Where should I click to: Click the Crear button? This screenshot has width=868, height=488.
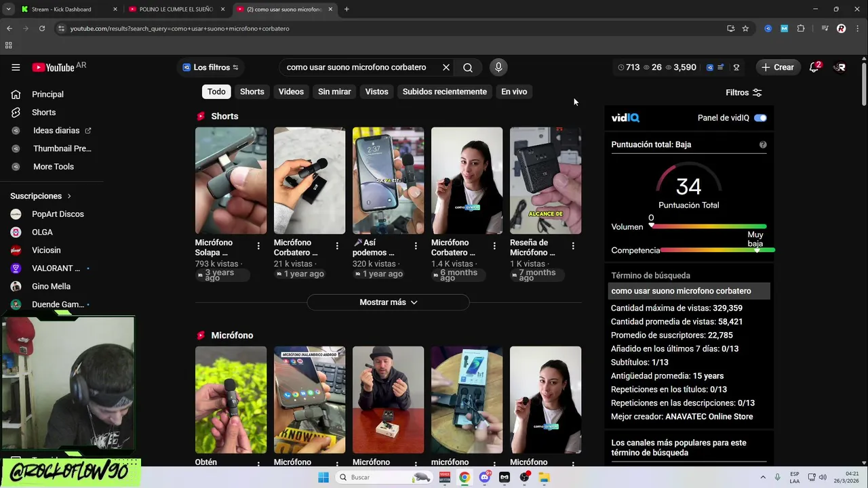(777, 67)
